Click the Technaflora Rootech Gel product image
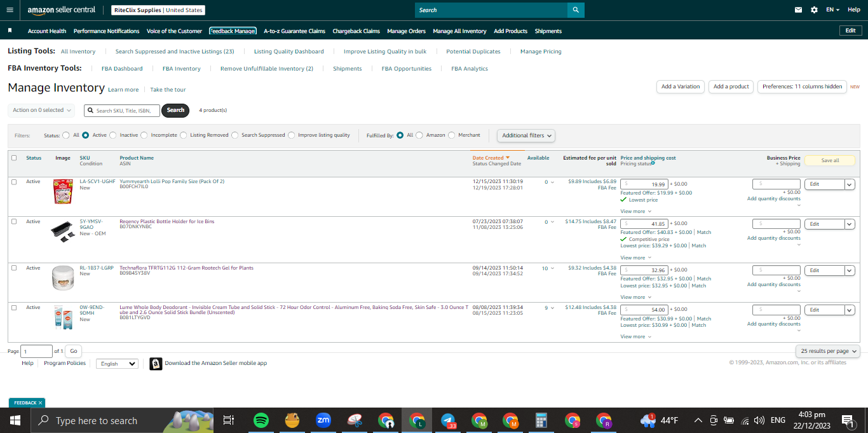Screen dimensions: 868x433 (x=63, y=278)
